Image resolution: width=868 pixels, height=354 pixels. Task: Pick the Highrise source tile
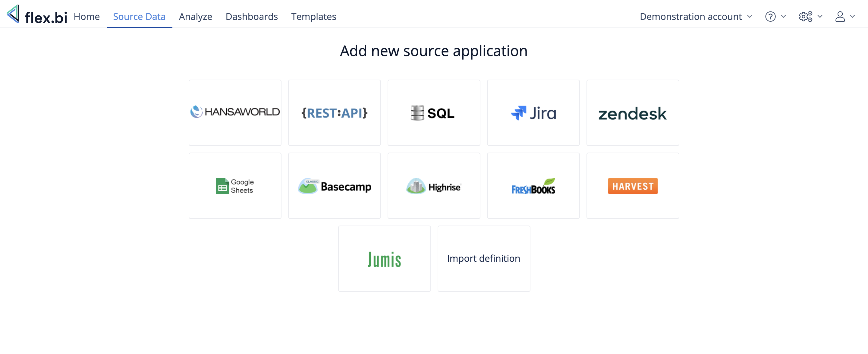[x=434, y=186]
